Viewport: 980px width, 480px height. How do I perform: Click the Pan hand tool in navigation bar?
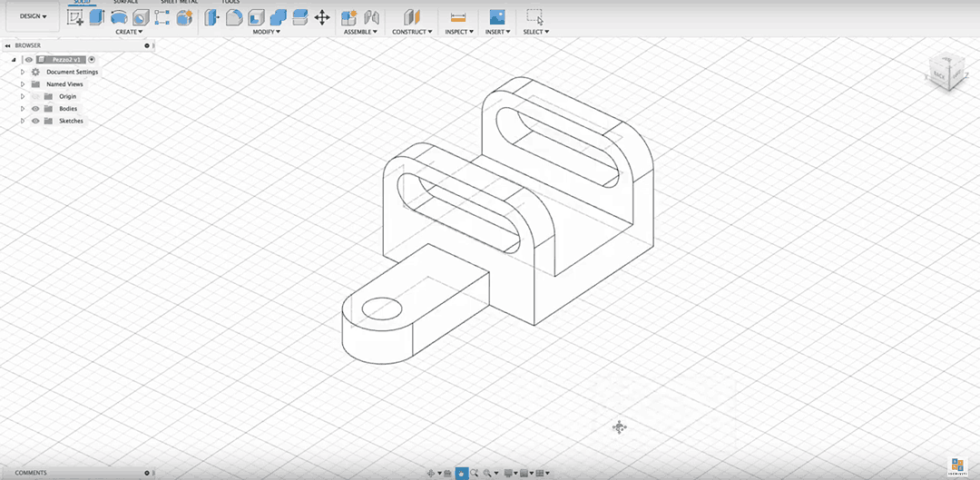(462, 473)
